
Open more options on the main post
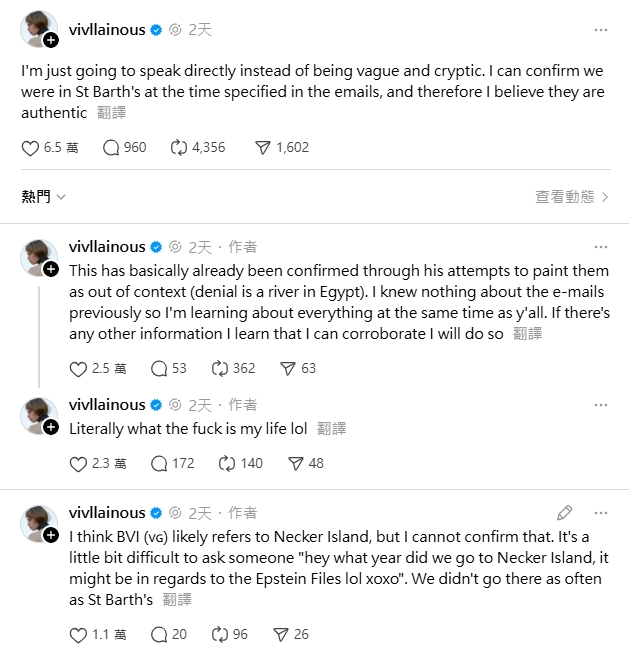point(600,30)
